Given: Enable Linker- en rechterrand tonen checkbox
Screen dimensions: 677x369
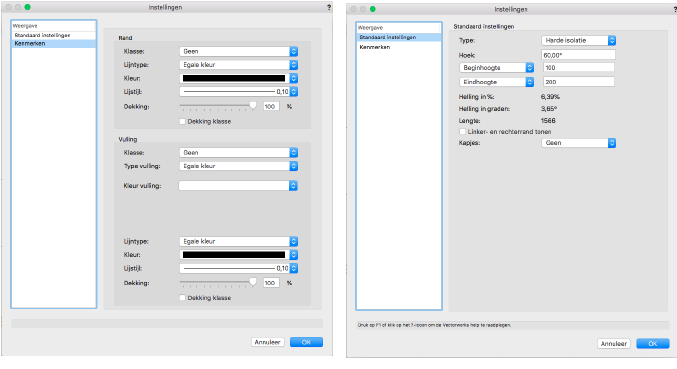Looking at the screenshot, I should 462,132.
